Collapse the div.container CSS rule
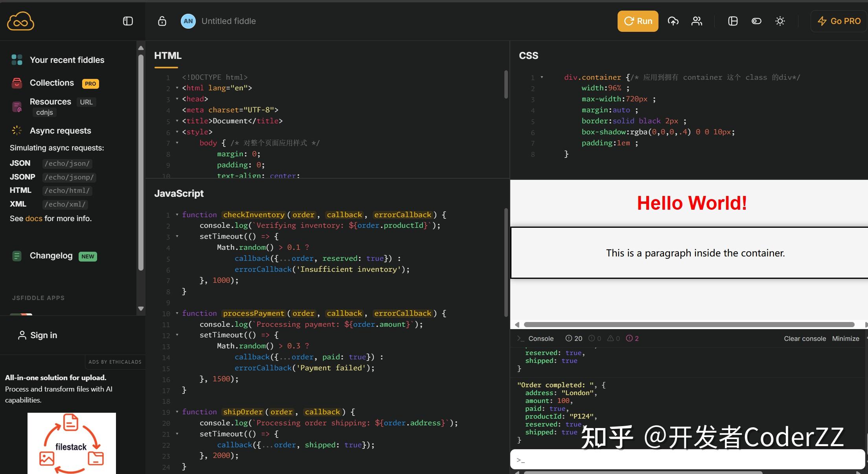 [542, 77]
